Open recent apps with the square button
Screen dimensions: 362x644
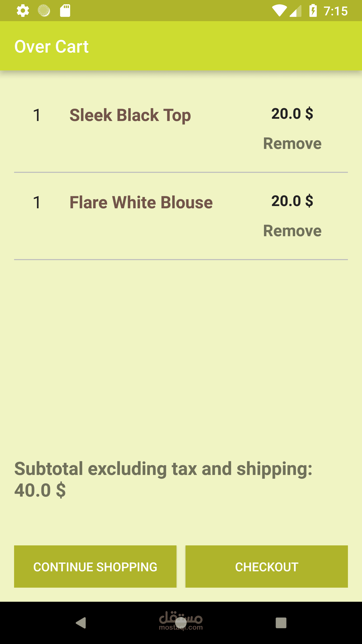281,623
